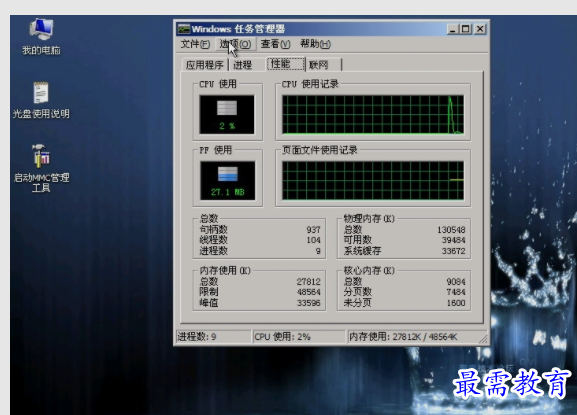Open the 文件(F) menu

pos(195,44)
